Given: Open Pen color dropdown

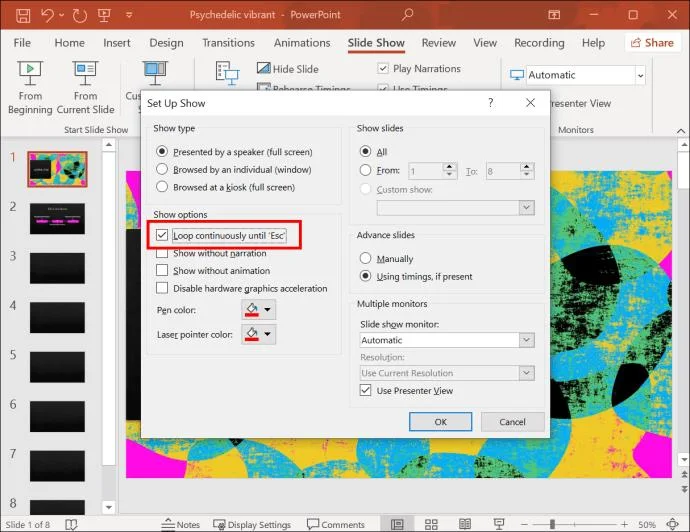Looking at the screenshot, I should coord(259,309).
